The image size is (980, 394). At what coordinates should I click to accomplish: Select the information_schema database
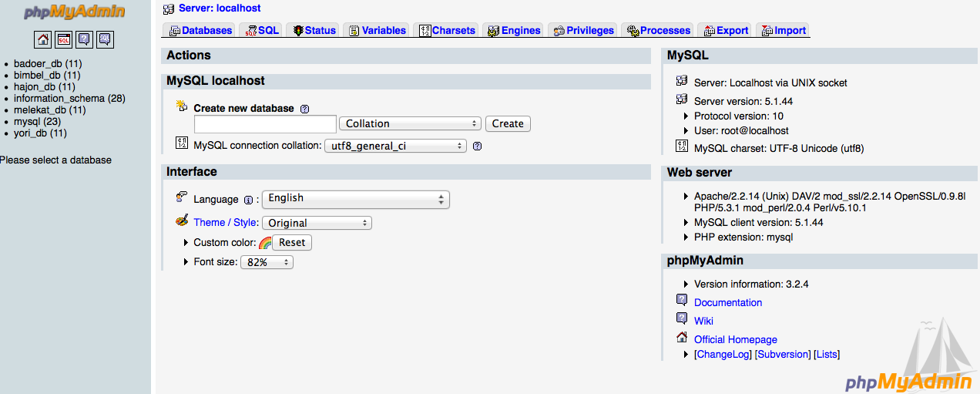tap(59, 99)
